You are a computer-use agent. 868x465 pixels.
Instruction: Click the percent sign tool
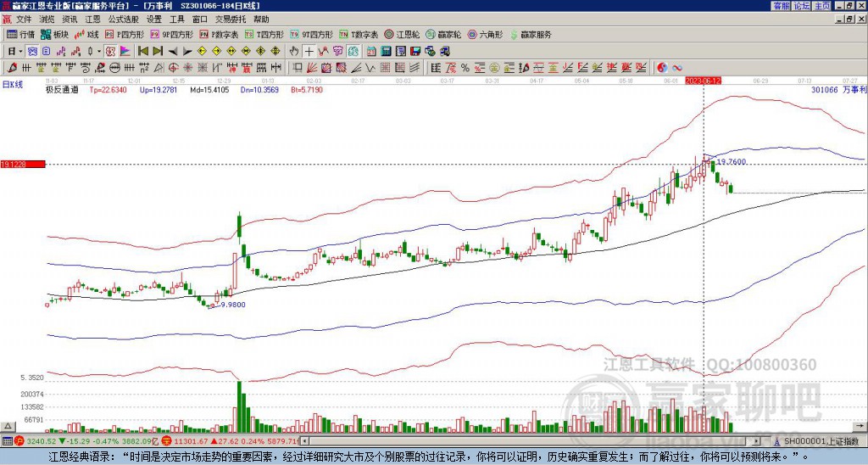pos(465,68)
